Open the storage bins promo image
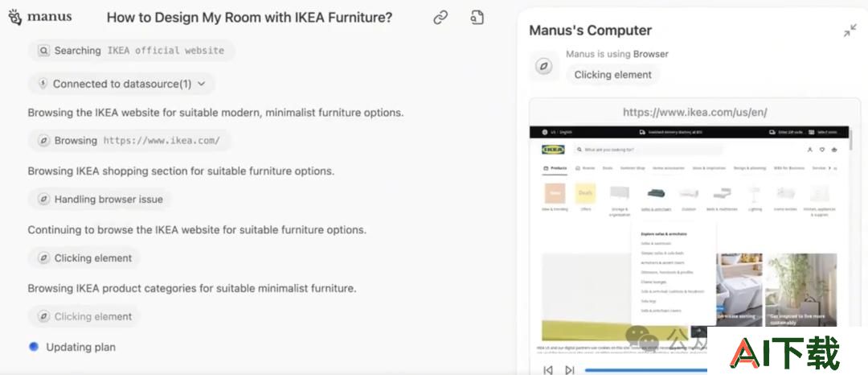 pos(739,290)
